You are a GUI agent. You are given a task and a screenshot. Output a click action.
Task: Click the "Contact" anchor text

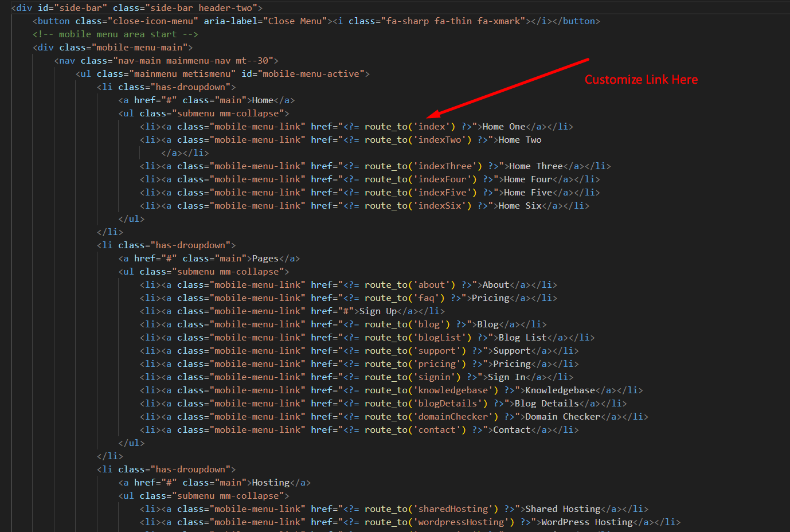511,430
